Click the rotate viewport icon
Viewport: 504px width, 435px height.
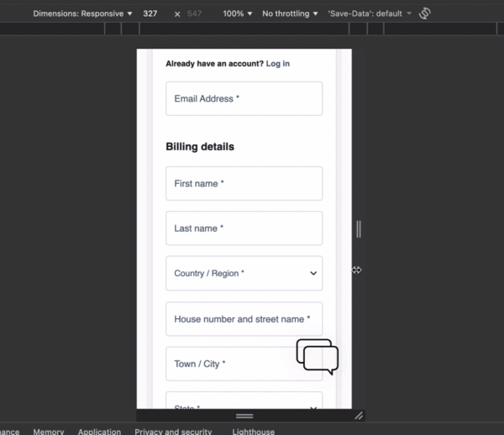click(424, 13)
